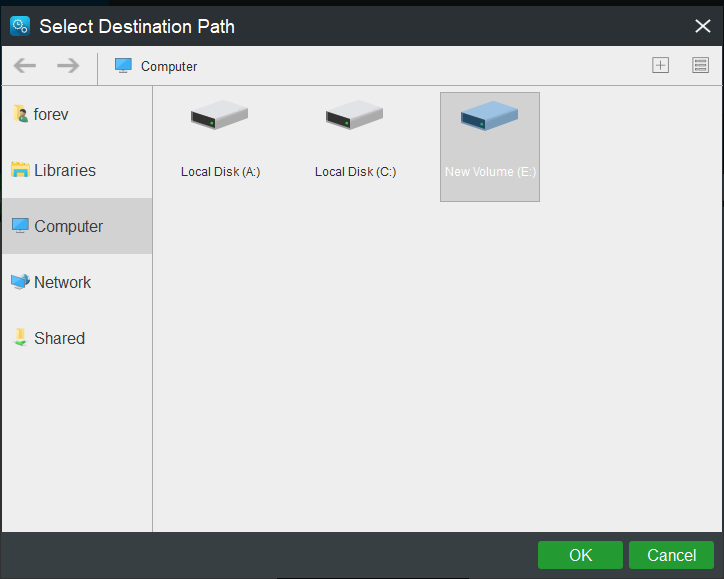Switch to list view using the view icon
The image size is (724, 579).
pos(700,66)
